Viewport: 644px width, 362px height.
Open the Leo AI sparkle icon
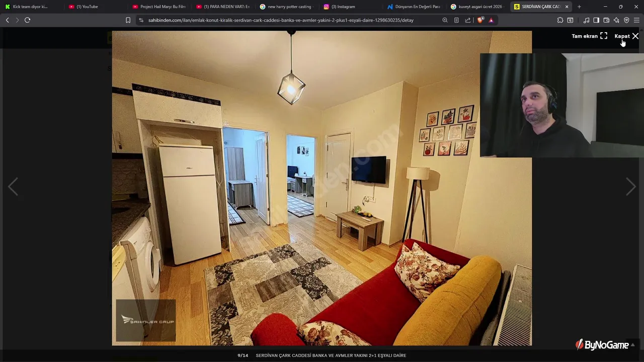point(616,20)
